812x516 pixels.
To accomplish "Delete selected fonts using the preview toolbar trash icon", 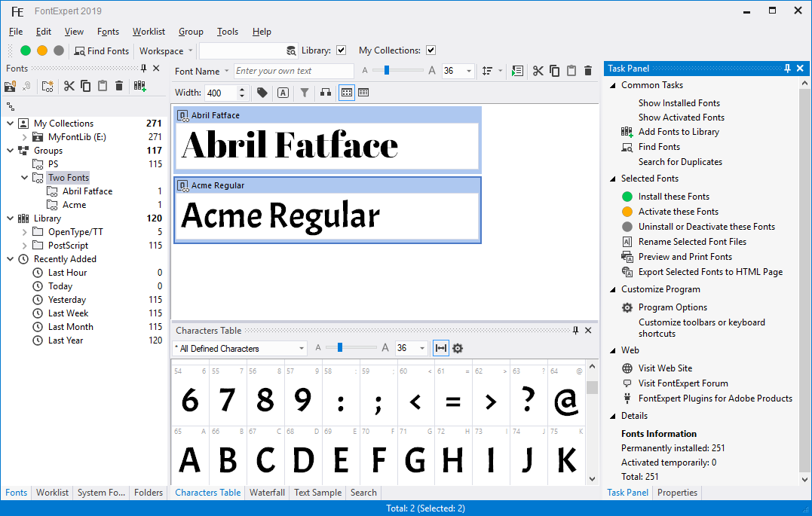I will coord(588,71).
